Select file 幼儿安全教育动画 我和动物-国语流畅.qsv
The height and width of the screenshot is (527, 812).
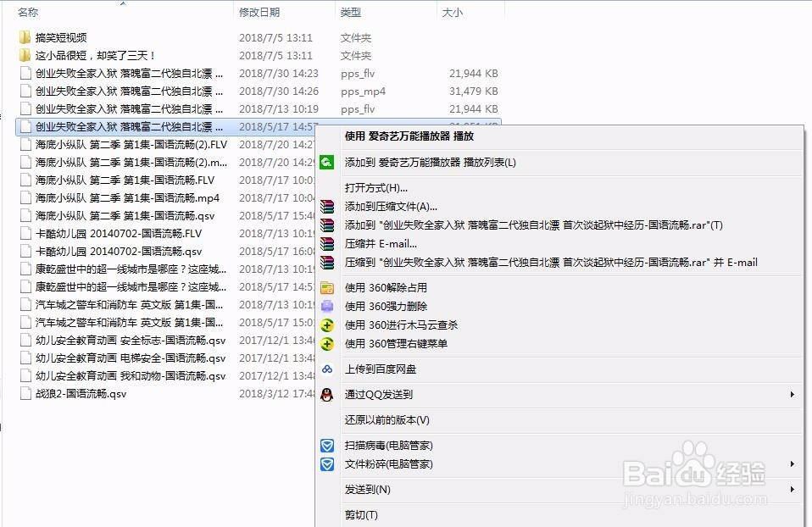pos(131,376)
